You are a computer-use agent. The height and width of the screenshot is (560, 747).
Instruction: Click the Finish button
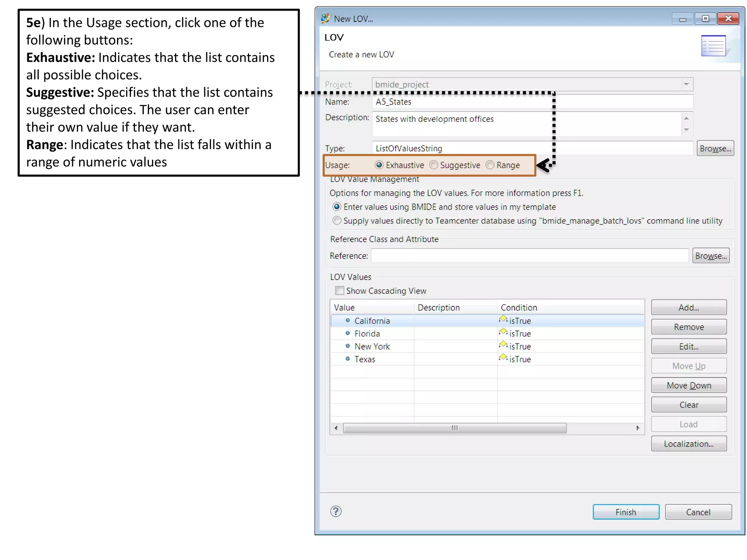click(626, 512)
